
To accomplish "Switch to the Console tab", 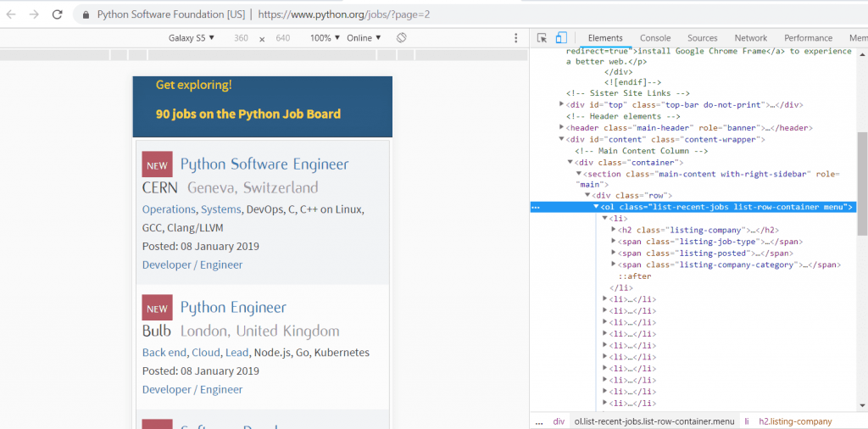I will tap(655, 38).
